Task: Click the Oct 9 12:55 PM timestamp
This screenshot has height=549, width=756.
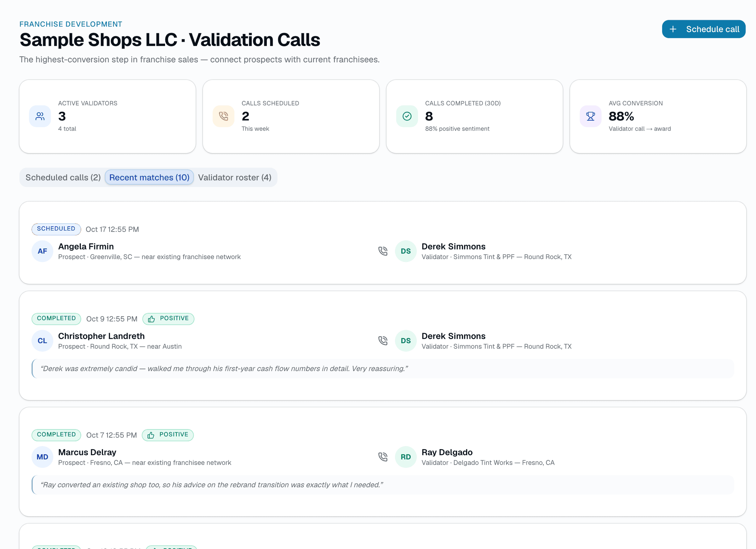Action: (x=112, y=319)
